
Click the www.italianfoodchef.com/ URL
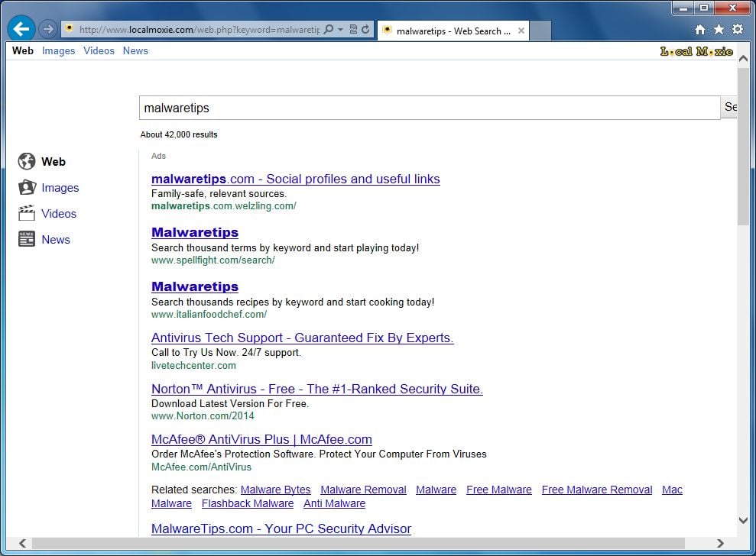pos(209,315)
